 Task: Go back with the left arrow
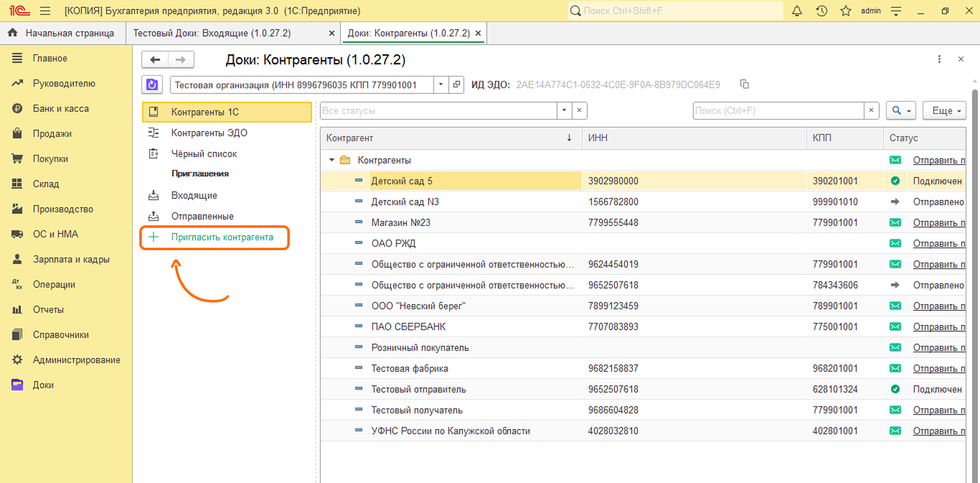click(155, 60)
